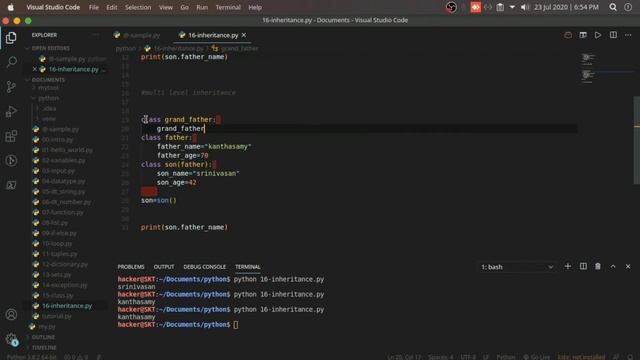Open 07-function.py in file tree

(62, 212)
